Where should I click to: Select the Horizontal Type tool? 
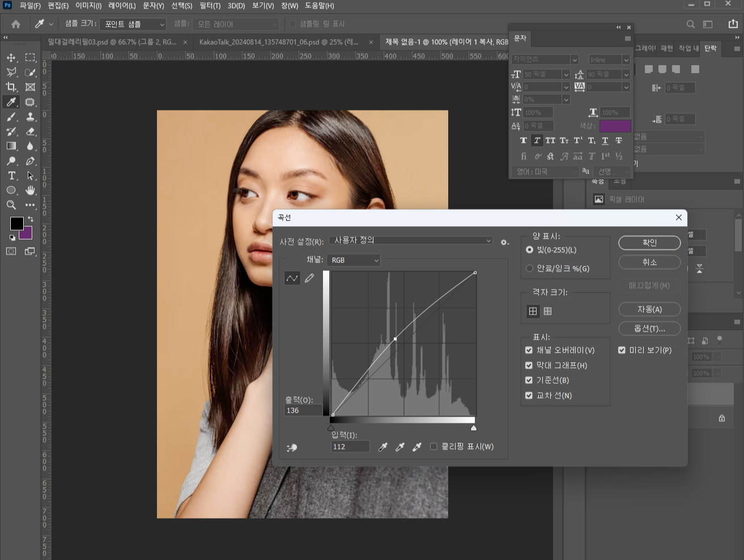pos(11,176)
